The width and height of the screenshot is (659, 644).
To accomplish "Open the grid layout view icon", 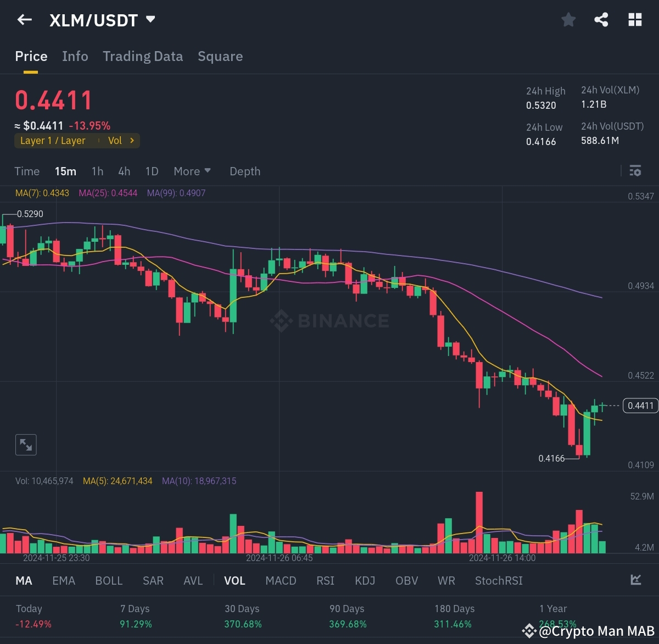I will pyautogui.click(x=635, y=19).
